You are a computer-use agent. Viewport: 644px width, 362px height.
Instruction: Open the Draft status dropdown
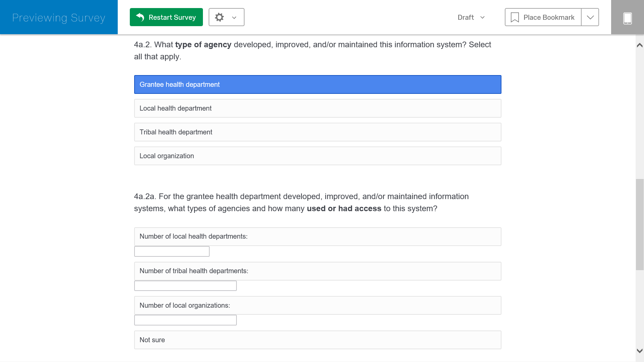pos(471,17)
